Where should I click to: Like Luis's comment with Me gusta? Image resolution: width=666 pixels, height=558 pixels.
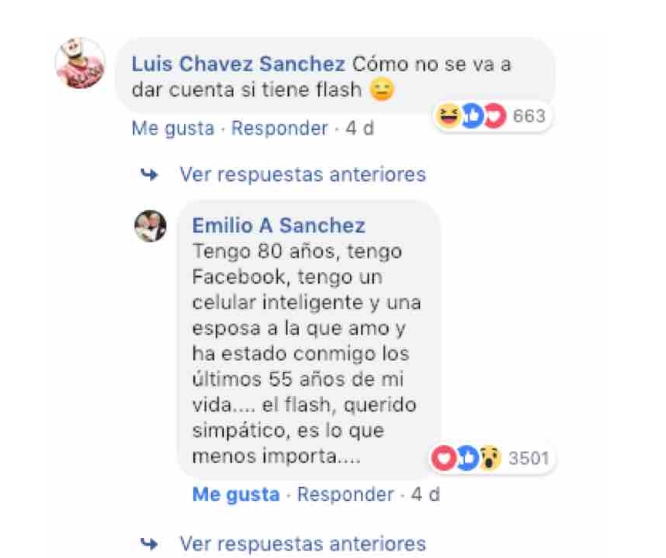point(173,128)
